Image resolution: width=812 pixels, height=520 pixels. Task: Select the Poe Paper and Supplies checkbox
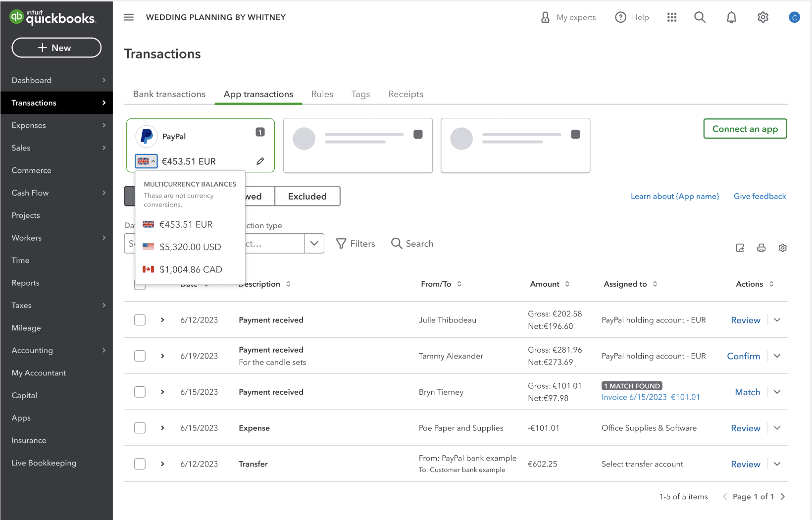pos(140,428)
